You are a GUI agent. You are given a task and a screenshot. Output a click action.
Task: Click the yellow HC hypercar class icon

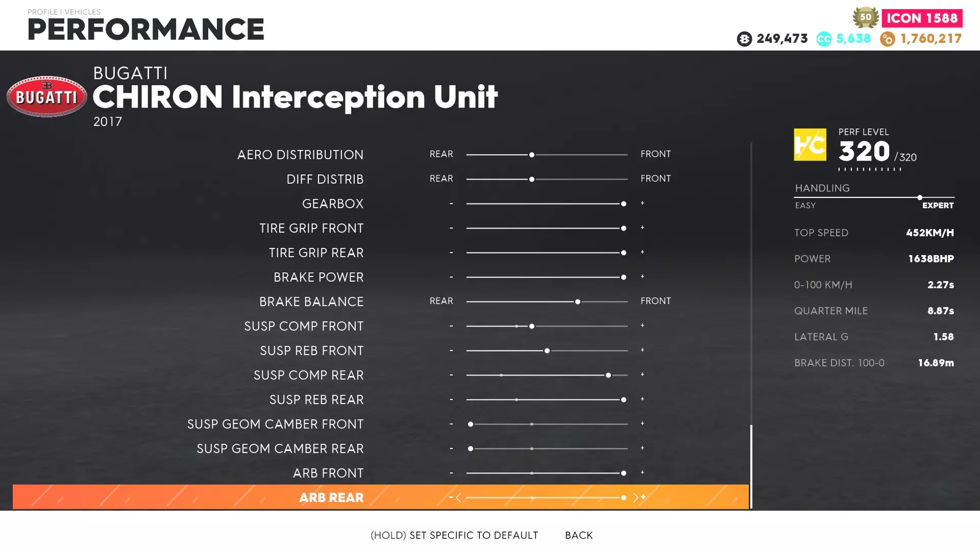pyautogui.click(x=810, y=145)
